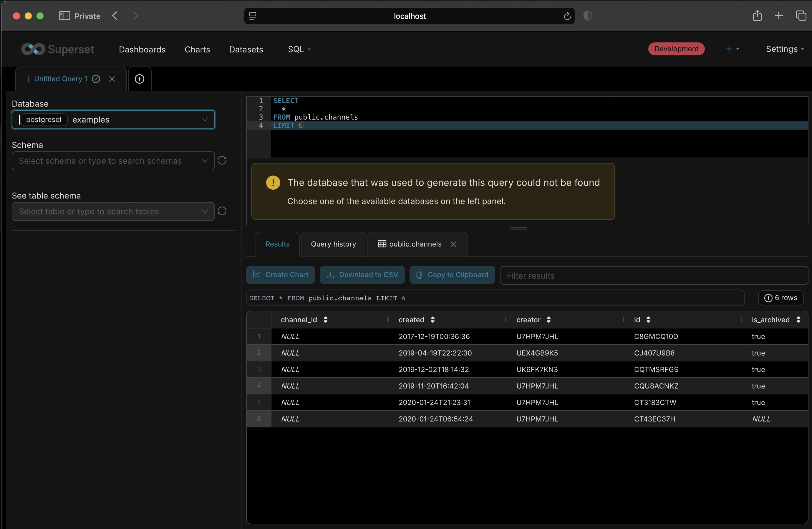The image size is (812, 529).
Task: Close the public.channels preview tab
Action: (453, 244)
